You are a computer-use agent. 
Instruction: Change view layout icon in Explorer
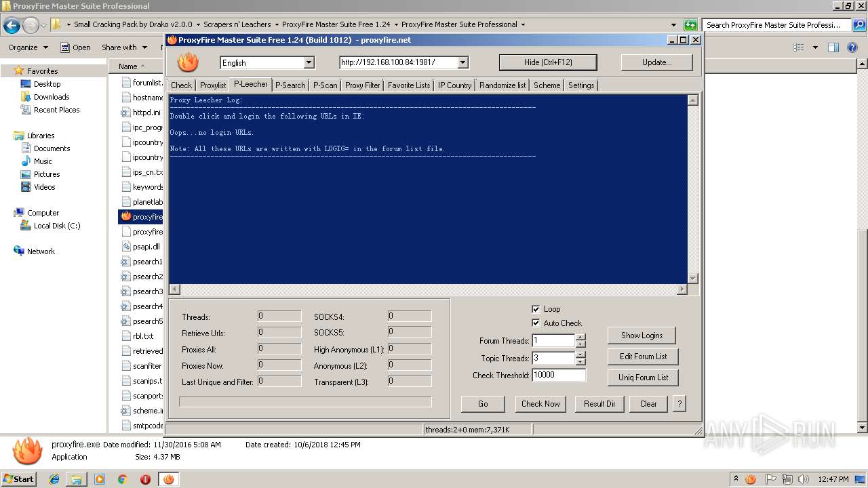[x=799, y=47]
